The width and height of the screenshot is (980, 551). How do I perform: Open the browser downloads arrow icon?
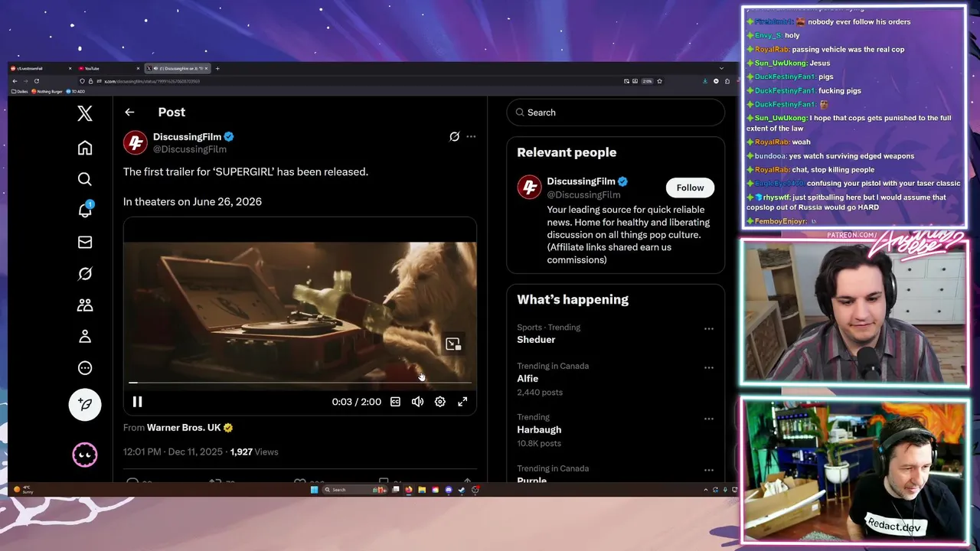tap(704, 81)
